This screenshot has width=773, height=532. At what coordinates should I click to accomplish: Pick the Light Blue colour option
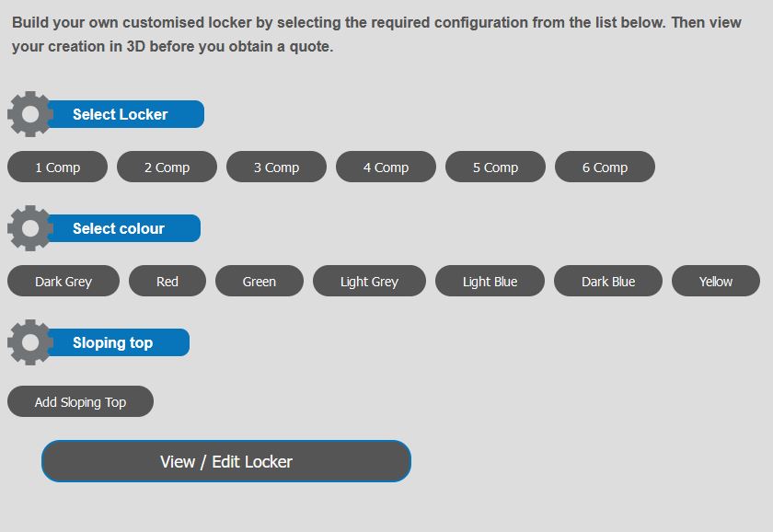pyautogui.click(x=490, y=282)
